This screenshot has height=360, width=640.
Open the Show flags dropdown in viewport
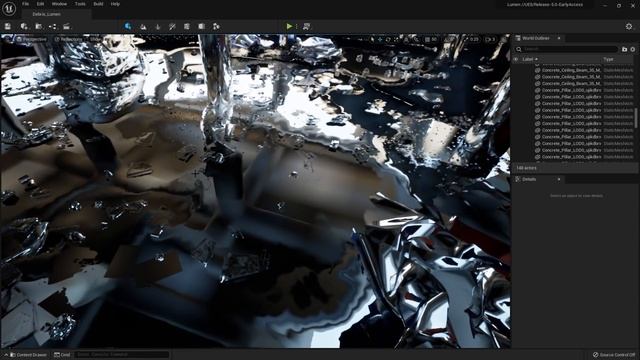coord(95,40)
